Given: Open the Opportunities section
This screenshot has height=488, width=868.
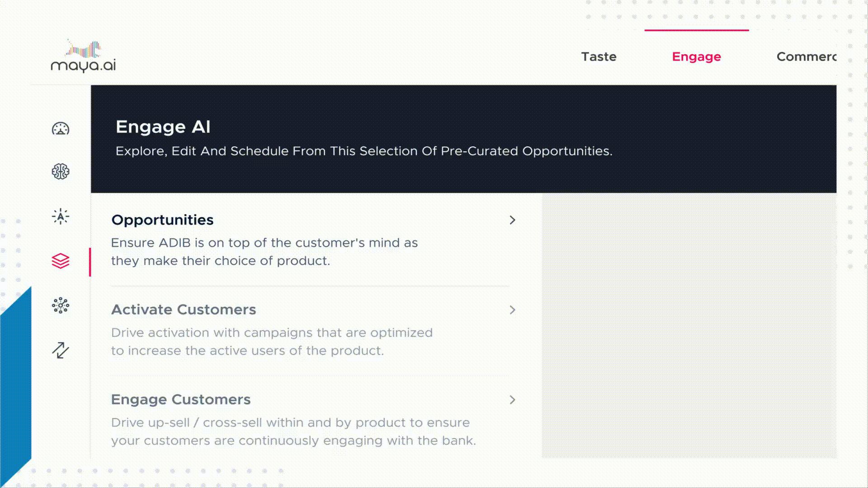Looking at the screenshot, I should [162, 220].
